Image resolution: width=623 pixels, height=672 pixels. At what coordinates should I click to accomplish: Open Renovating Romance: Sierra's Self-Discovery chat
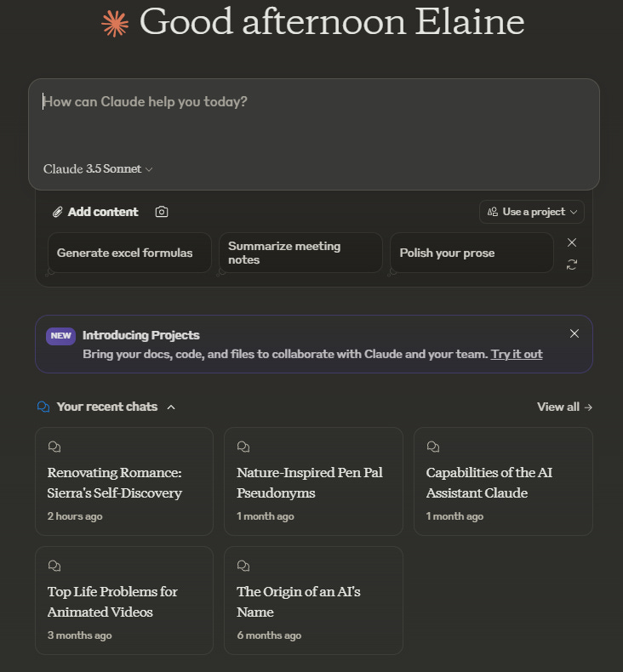tap(124, 481)
